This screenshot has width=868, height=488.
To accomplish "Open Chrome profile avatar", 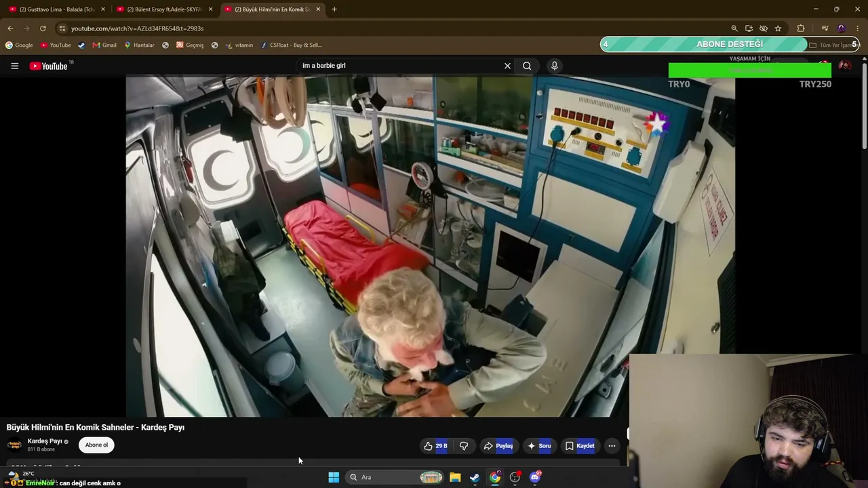I will click(842, 28).
